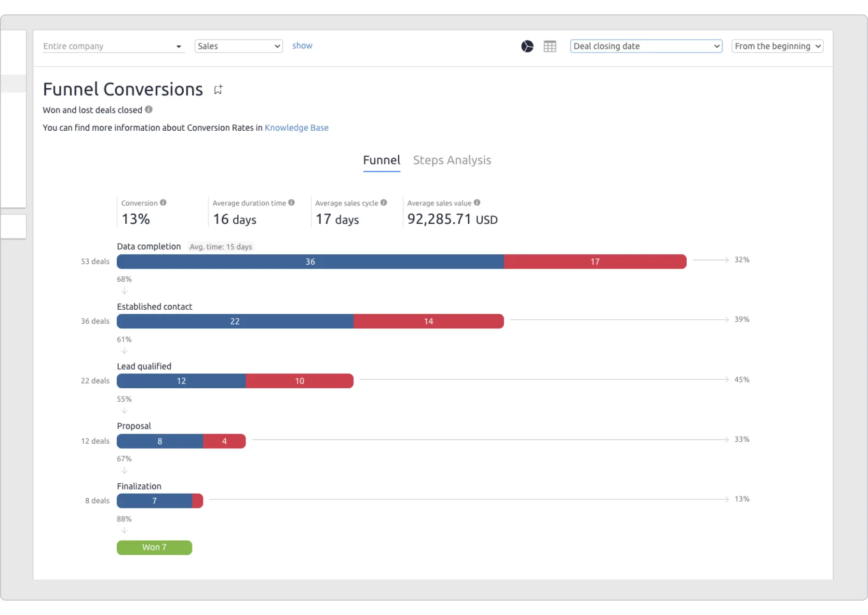Click the 92,285.71 USD average sales value
This screenshot has width=868, height=615.
tap(452, 219)
